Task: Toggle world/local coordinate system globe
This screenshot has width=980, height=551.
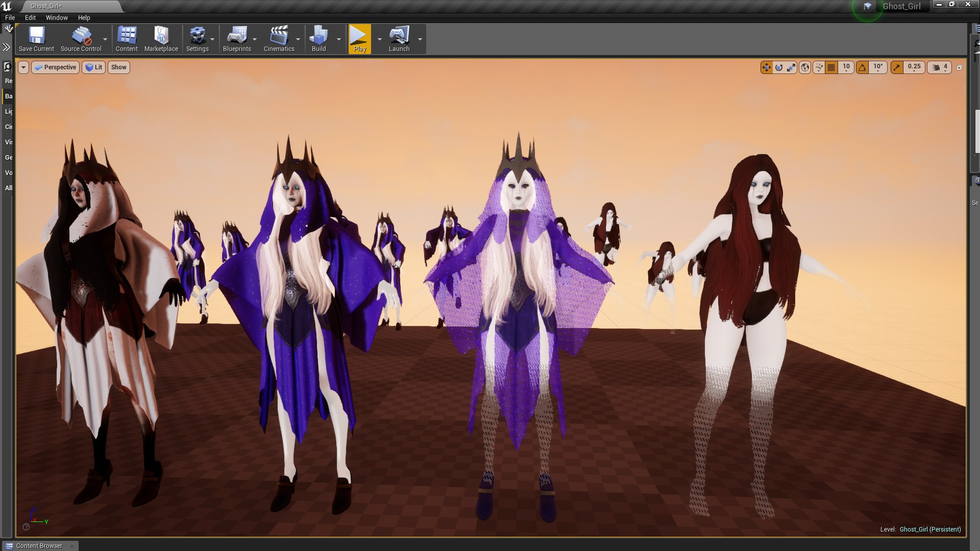Action: tap(804, 67)
